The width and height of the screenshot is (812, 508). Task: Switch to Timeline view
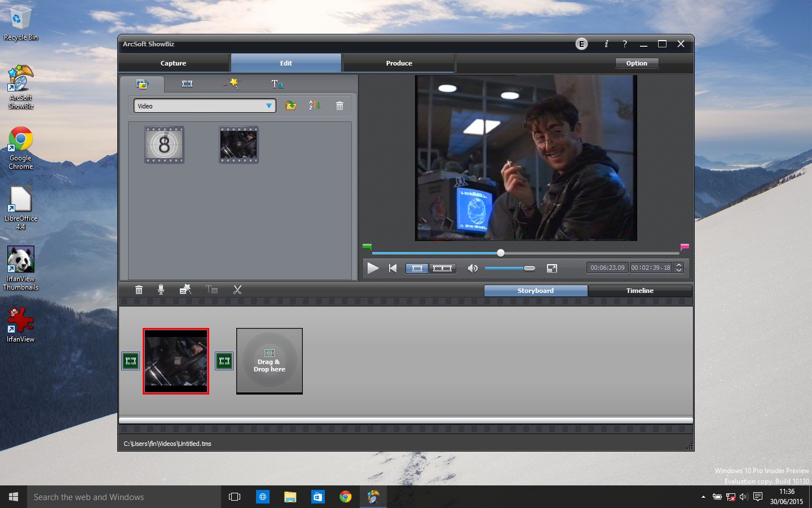[639, 291]
